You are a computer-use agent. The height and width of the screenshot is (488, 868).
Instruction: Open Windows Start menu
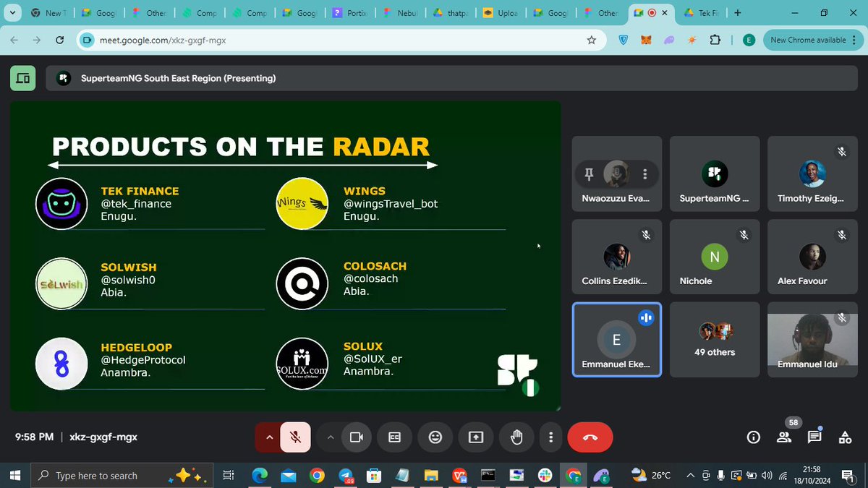(x=15, y=476)
